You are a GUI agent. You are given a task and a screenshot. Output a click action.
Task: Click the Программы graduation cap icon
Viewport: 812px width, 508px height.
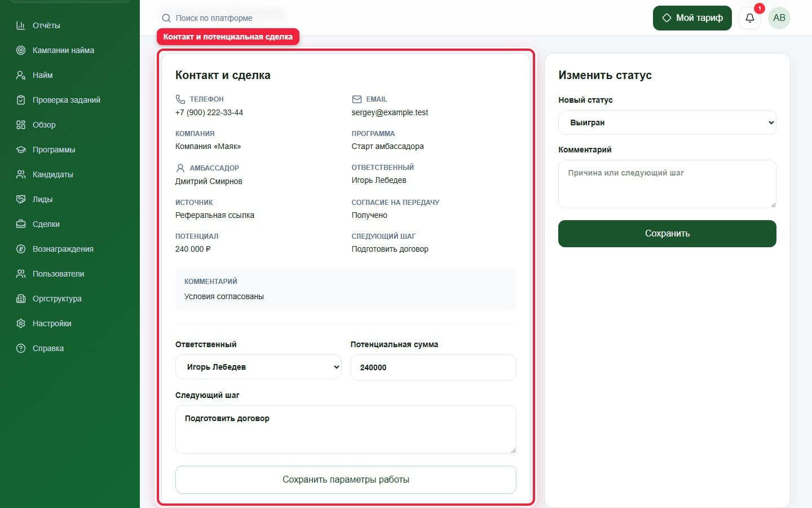[21, 150]
